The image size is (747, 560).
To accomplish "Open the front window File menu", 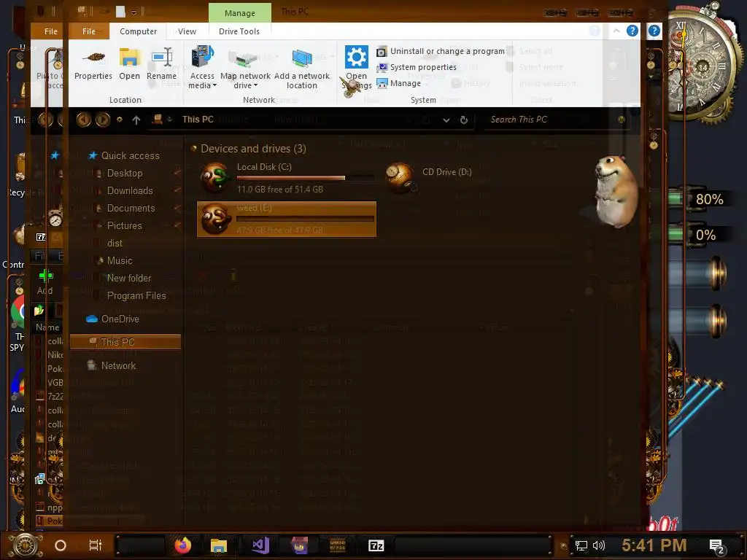I will coord(89,31).
